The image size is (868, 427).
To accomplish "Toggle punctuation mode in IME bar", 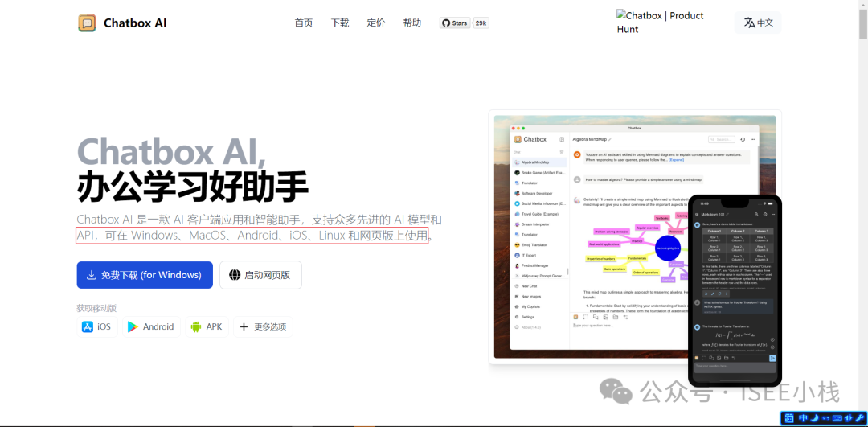I will [x=825, y=417].
